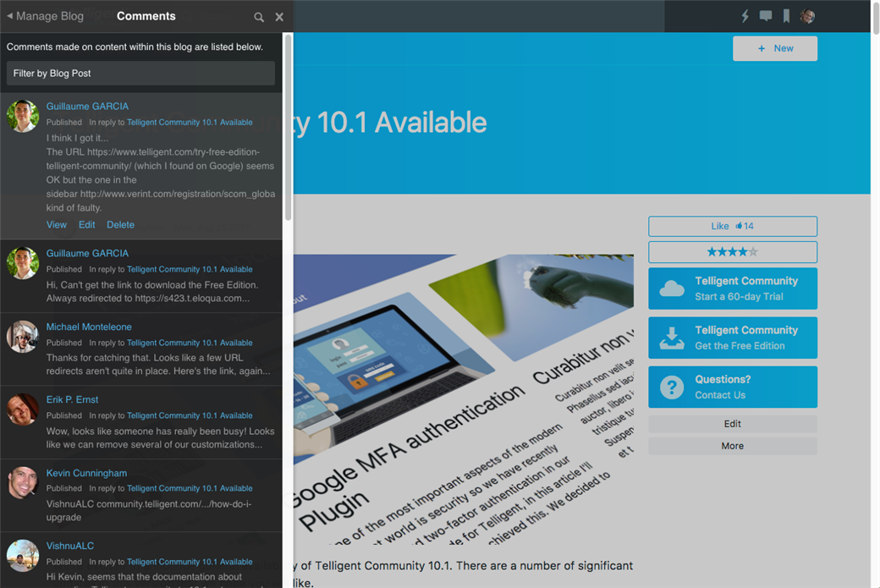The width and height of the screenshot is (880, 588).
Task: Edit Guillaume GARCIA's first comment
Action: (87, 225)
